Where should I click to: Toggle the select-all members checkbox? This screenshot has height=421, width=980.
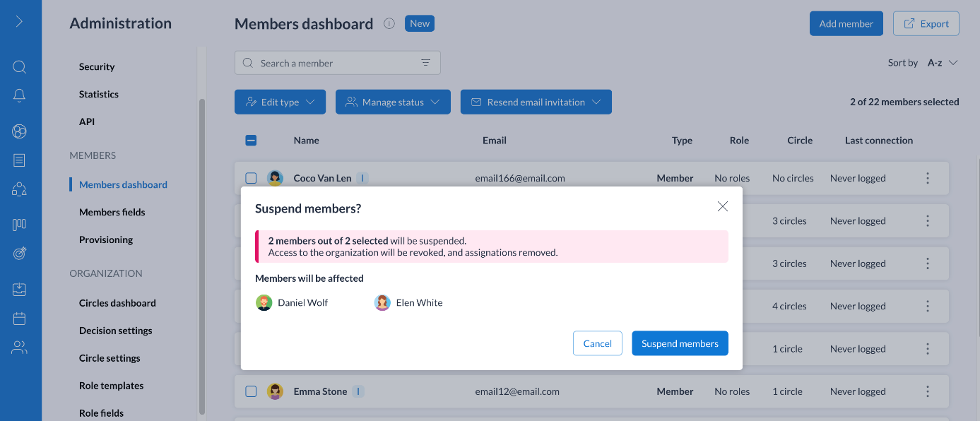[251, 140]
